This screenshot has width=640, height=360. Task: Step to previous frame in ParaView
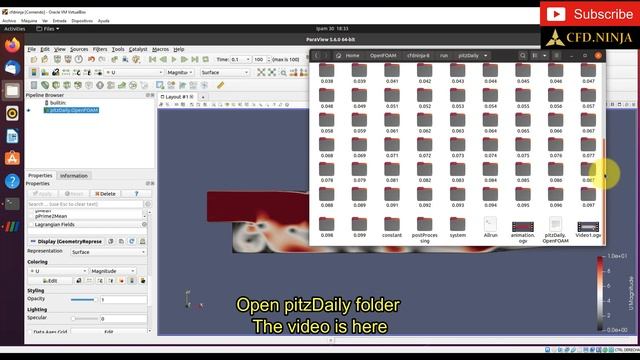pyautogui.click(x=163, y=60)
